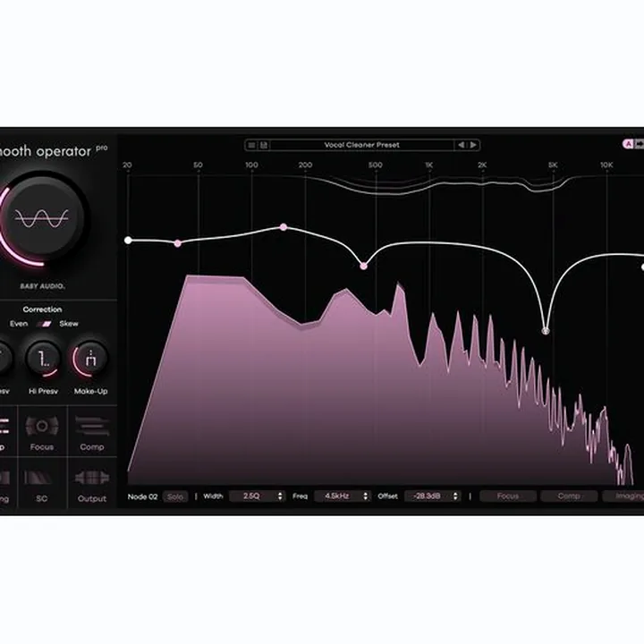This screenshot has width=644, height=644.
Task: Click the Width stepper arrows
Action: (x=280, y=496)
